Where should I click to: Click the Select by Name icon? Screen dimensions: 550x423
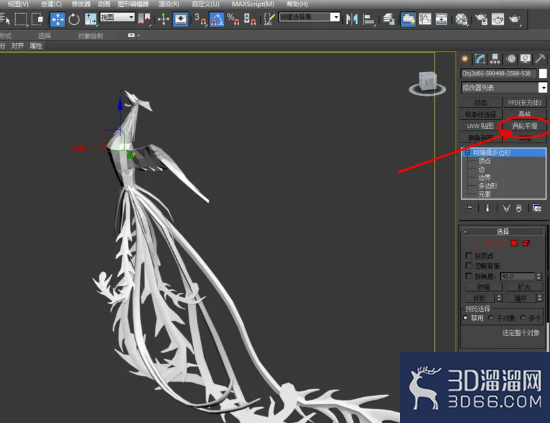tap(5, 19)
